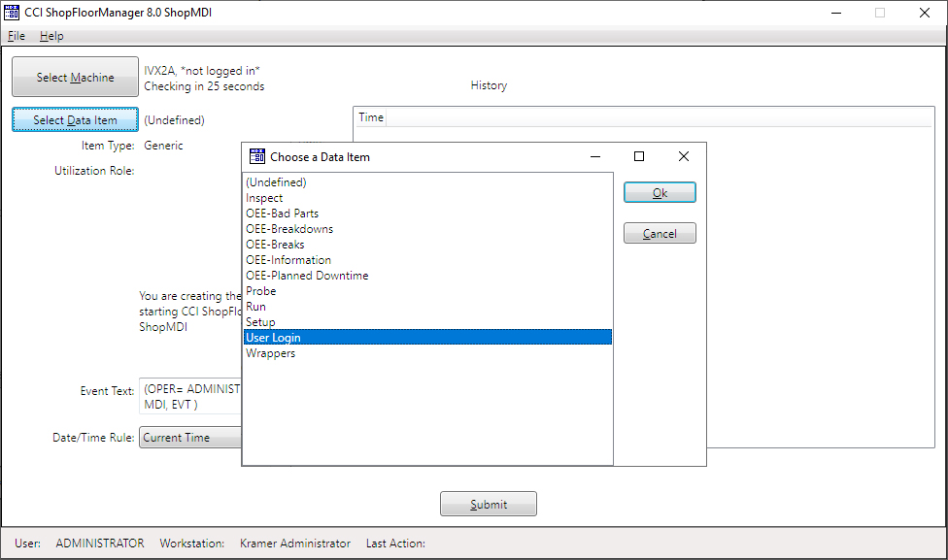Select OEE-Information in the list
Image resolution: width=948 pixels, height=560 pixels.
pos(427,260)
